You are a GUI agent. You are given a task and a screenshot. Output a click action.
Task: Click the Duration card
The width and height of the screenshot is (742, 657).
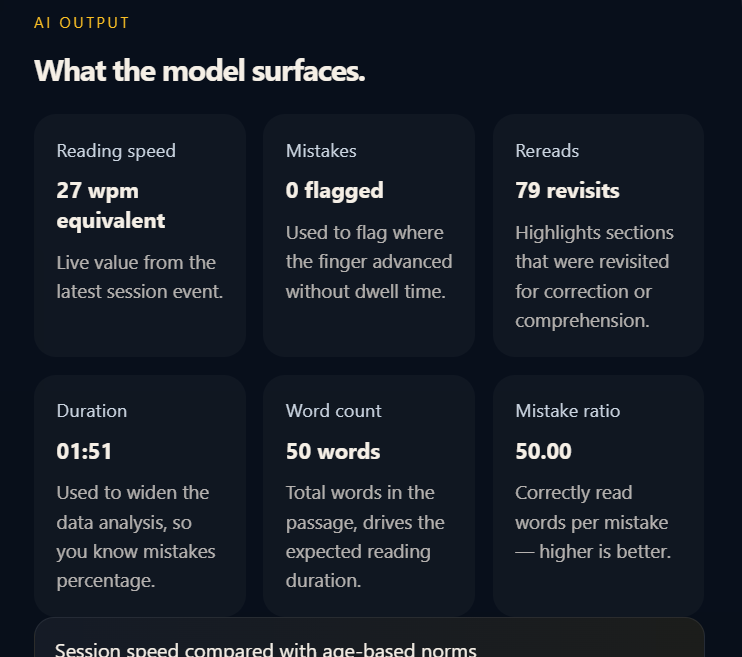tap(140, 496)
